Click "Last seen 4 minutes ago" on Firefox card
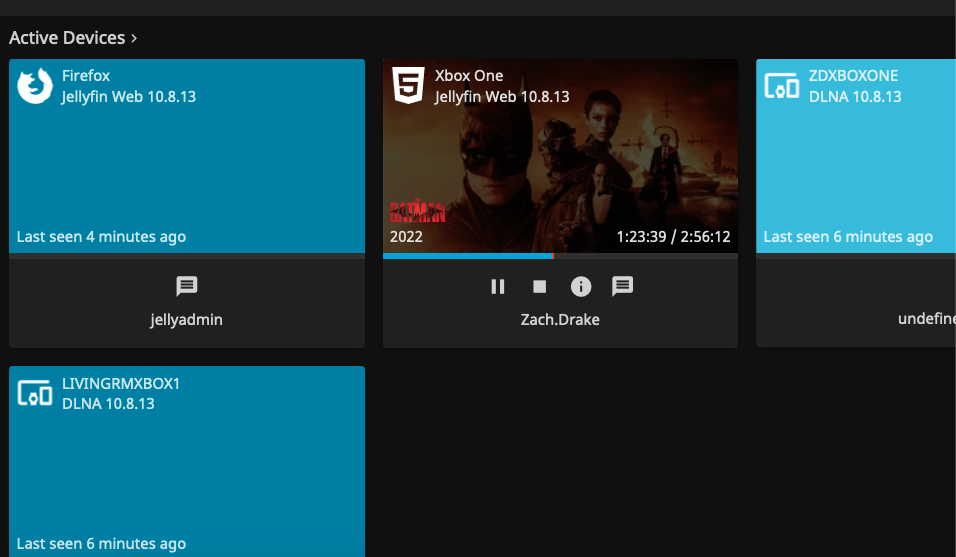 101,237
